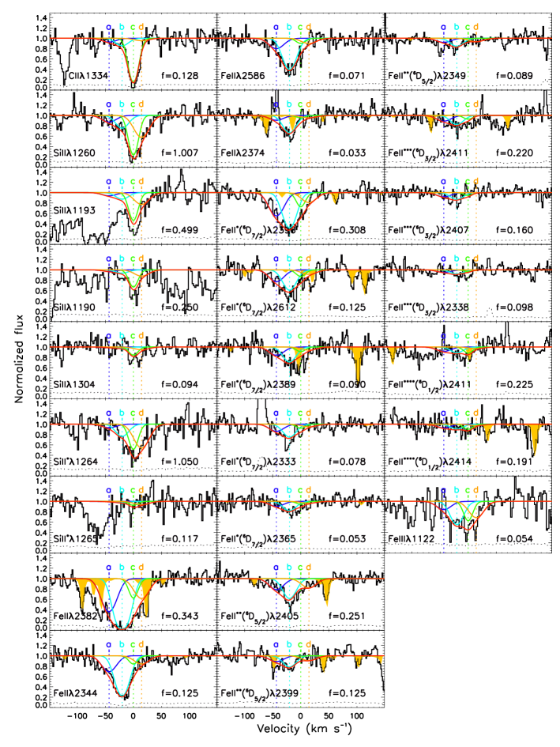The image size is (560, 747).
Task: Click the FeII** λ2405 label
Action: [x=260, y=616]
